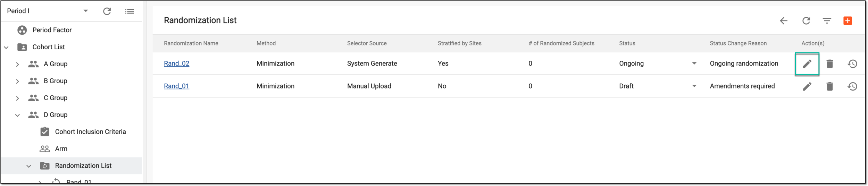This screenshot has height=186, width=868.
Task: Click the Arm outline people icon
Action: tap(45, 149)
